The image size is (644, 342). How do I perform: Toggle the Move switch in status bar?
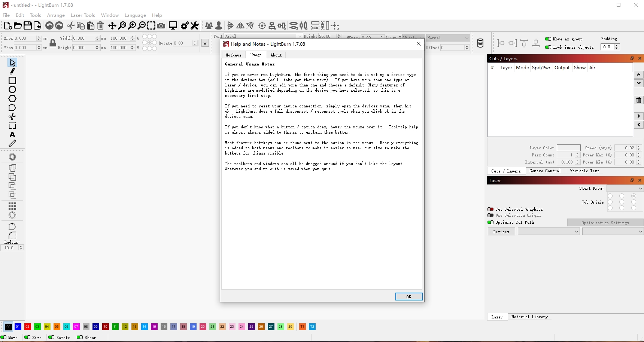3,337
